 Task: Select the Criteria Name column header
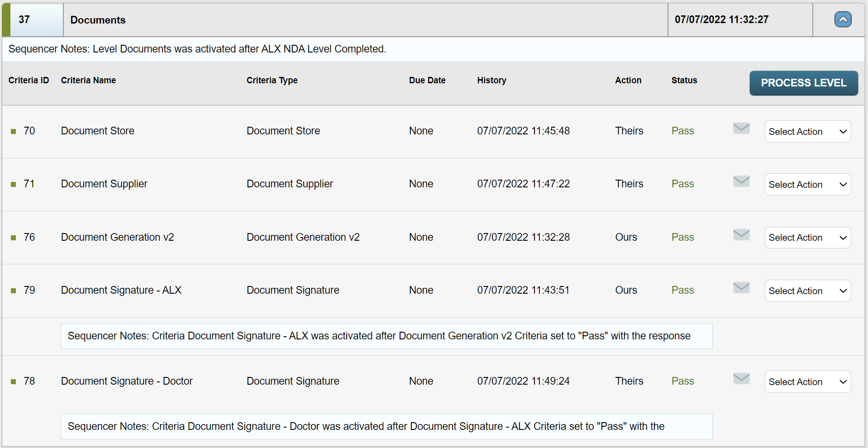(x=88, y=80)
